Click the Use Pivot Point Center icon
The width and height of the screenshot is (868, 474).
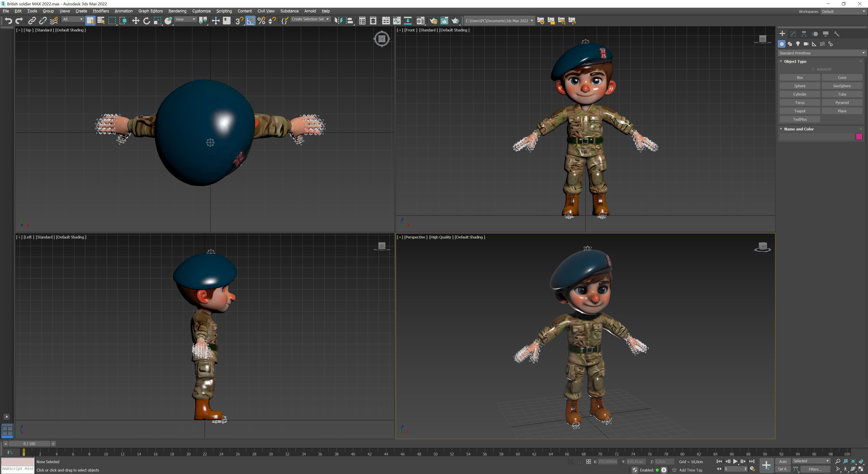(x=203, y=21)
